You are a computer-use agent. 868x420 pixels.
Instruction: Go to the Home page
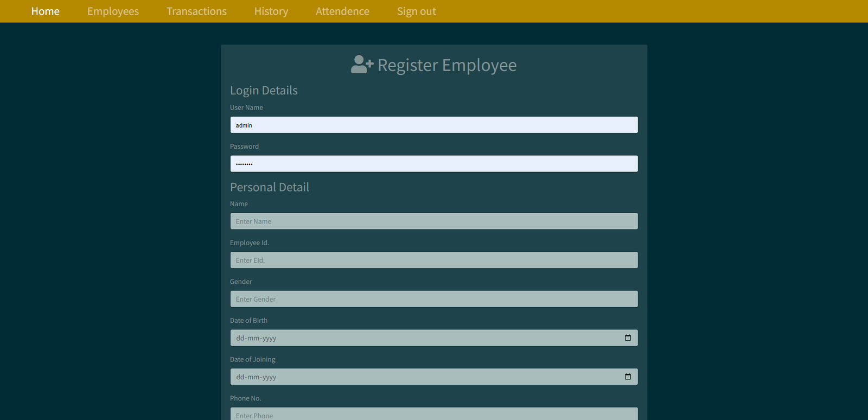pyautogui.click(x=45, y=11)
